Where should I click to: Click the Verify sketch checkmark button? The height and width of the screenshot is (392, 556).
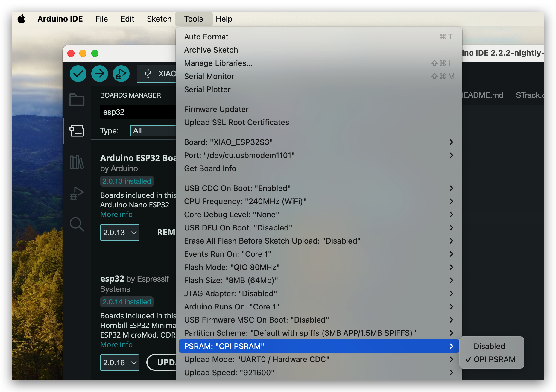pos(78,73)
